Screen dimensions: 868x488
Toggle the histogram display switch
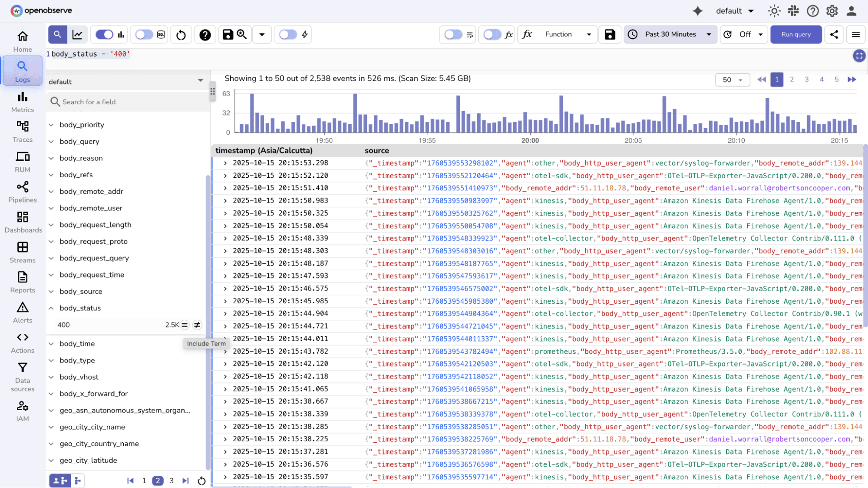pyautogui.click(x=104, y=34)
